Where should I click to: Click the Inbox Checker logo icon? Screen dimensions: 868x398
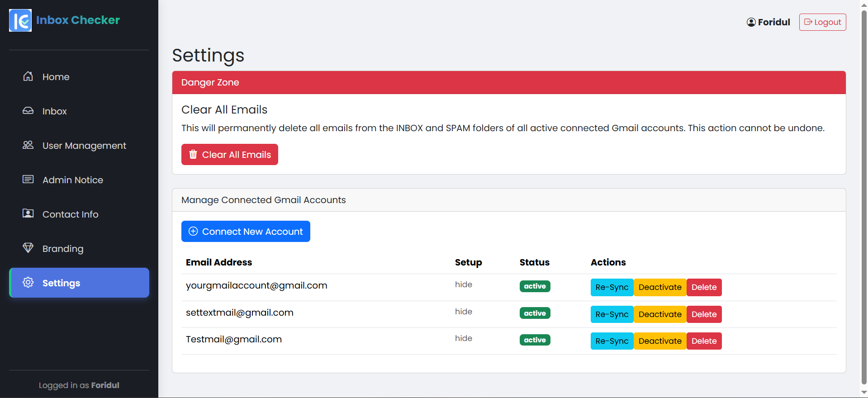click(x=20, y=20)
